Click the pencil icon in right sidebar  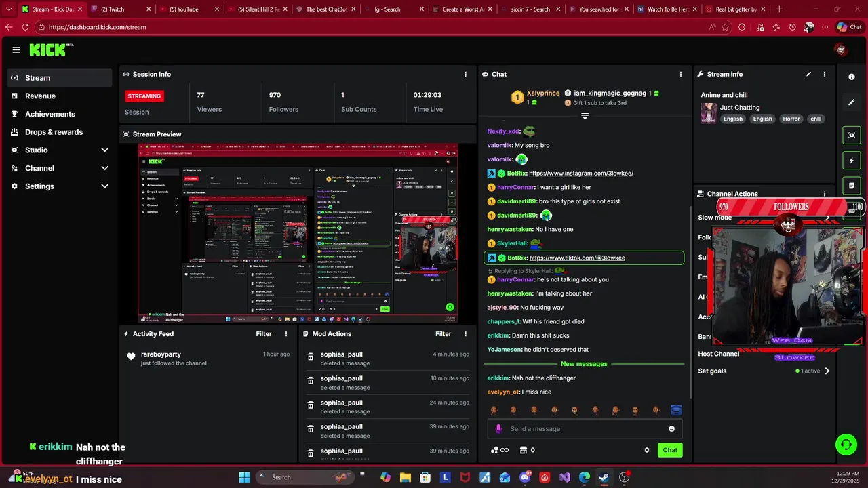852,102
